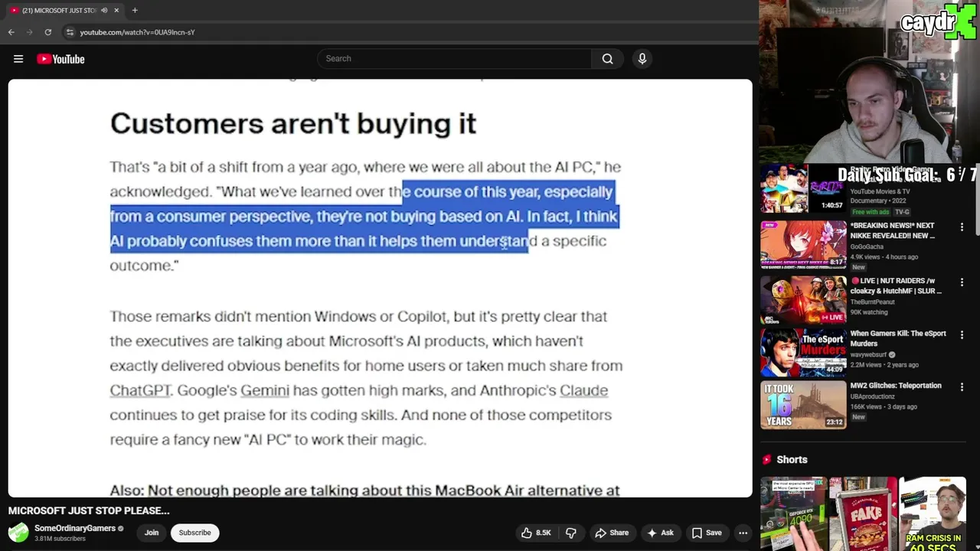Open the It Took 16 Years thumbnail

tap(803, 405)
